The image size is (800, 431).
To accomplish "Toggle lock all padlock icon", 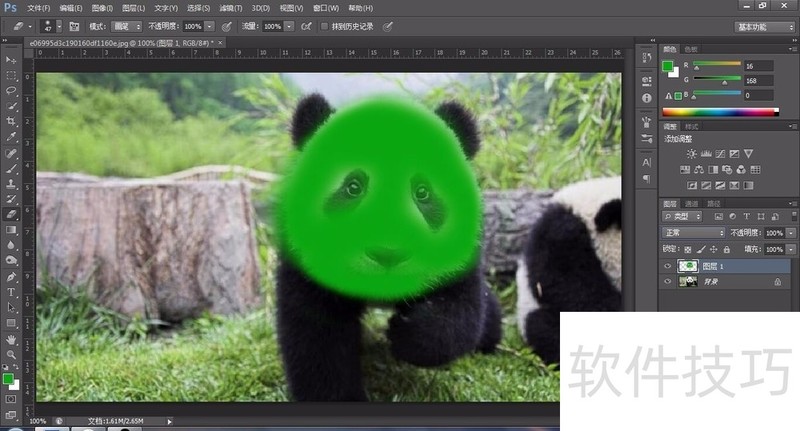I will [726, 249].
